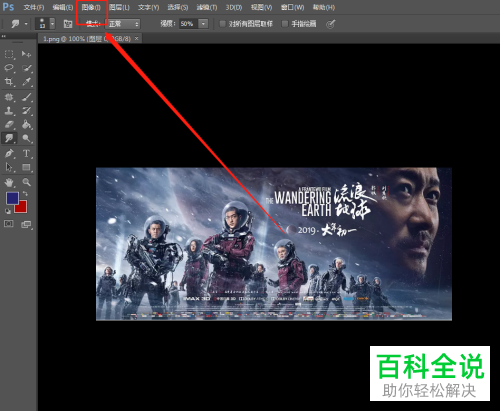The image size is (500, 411).
Task: Select the Pen tool
Action: click(9, 153)
